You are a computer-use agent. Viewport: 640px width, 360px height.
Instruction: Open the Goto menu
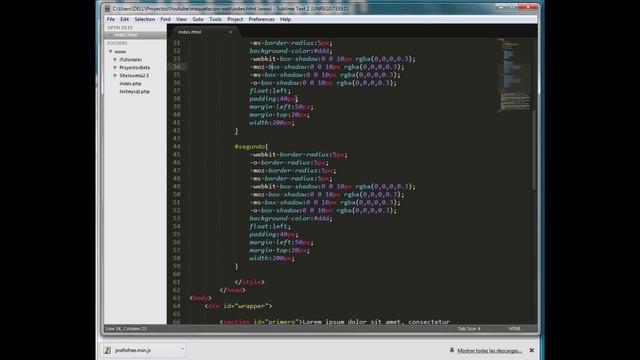(x=198, y=19)
